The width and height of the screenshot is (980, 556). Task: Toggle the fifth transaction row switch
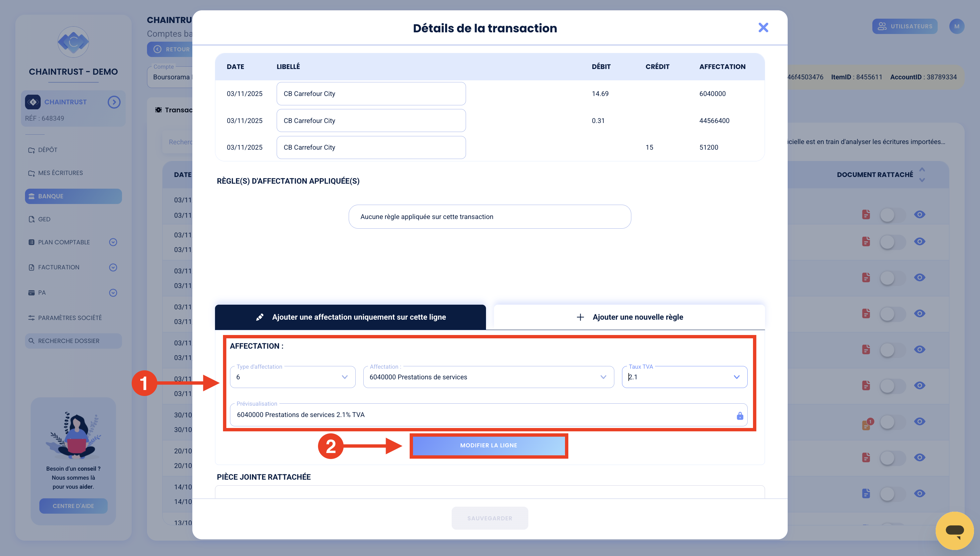click(892, 350)
